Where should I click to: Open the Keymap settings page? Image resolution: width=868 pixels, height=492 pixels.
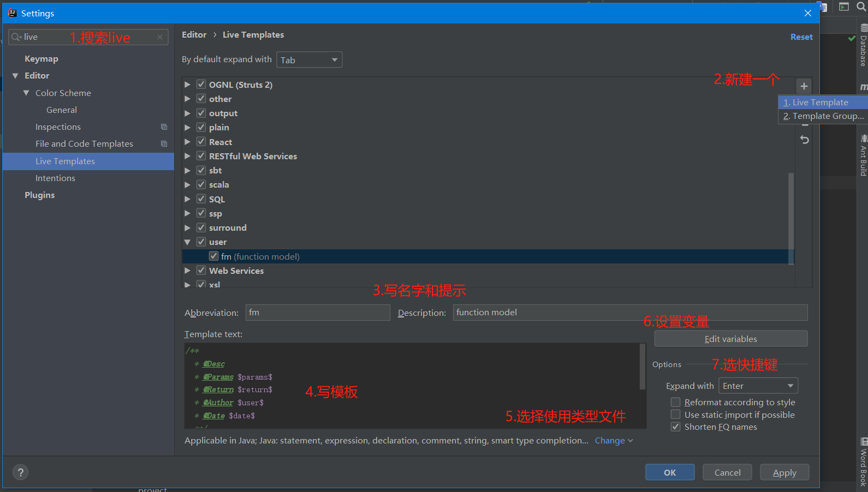coord(41,58)
